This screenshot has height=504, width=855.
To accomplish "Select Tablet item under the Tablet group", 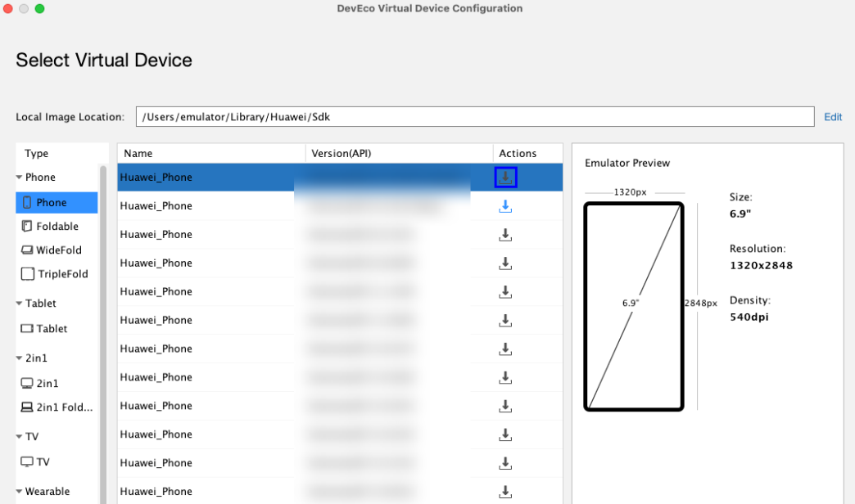I will [x=52, y=329].
